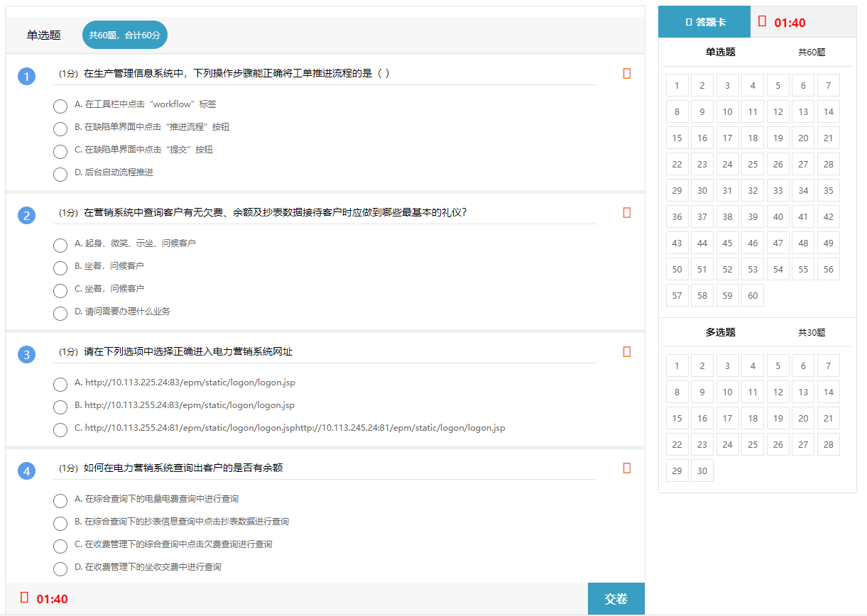Open the 答题卡 answer sheet tab
Image resolution: width=867 pixels, height=616 pixels.
point(704,21)
